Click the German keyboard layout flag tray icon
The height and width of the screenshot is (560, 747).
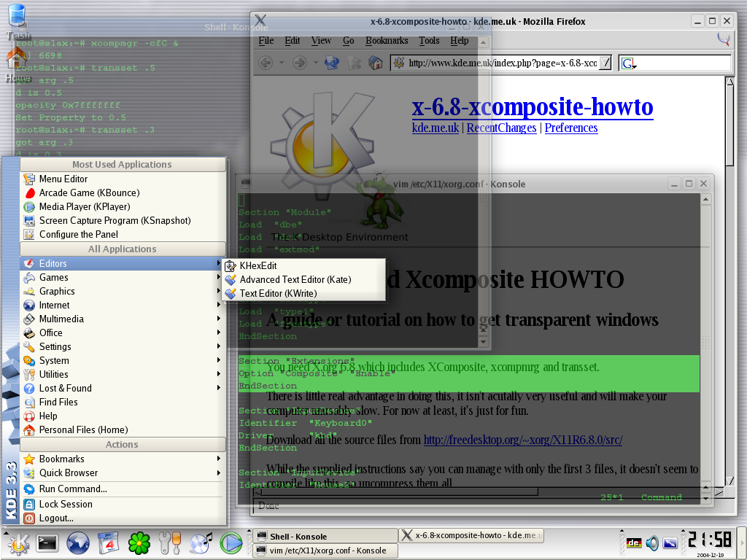634,542
